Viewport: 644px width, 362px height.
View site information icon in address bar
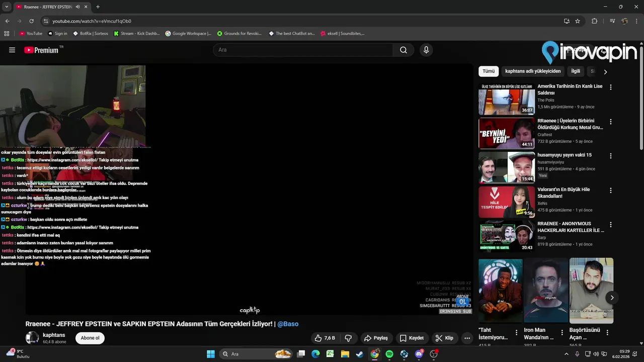(46, 21)
